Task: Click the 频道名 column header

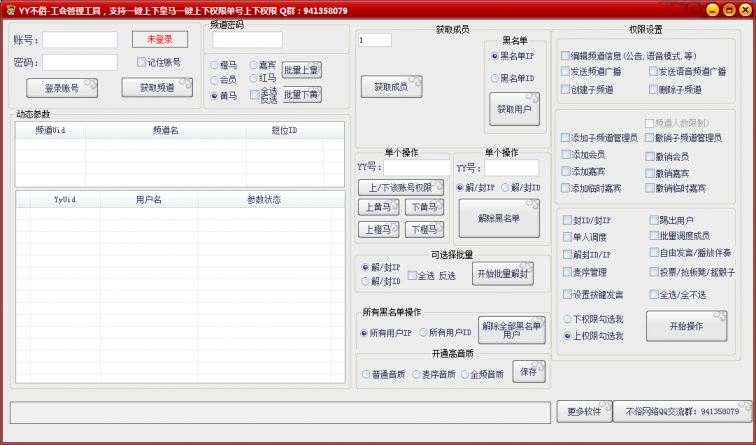Action: tap(166, 130)
